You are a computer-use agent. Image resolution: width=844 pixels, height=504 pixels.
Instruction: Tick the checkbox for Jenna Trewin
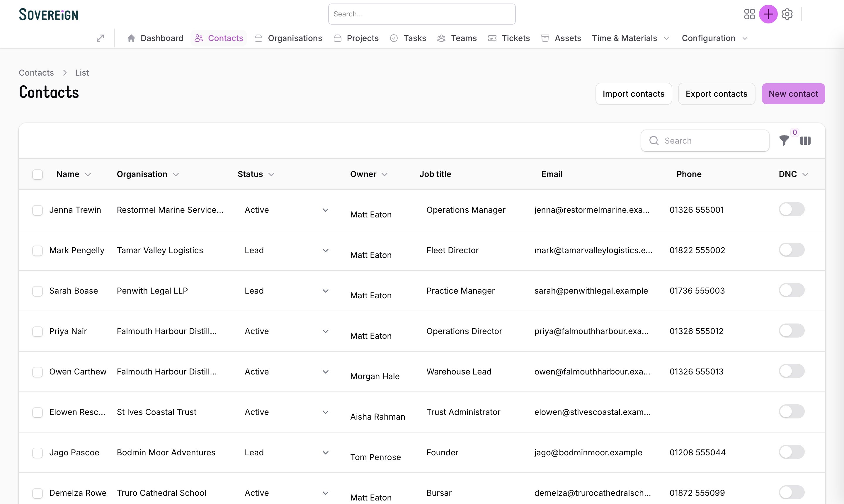(37, 210)
